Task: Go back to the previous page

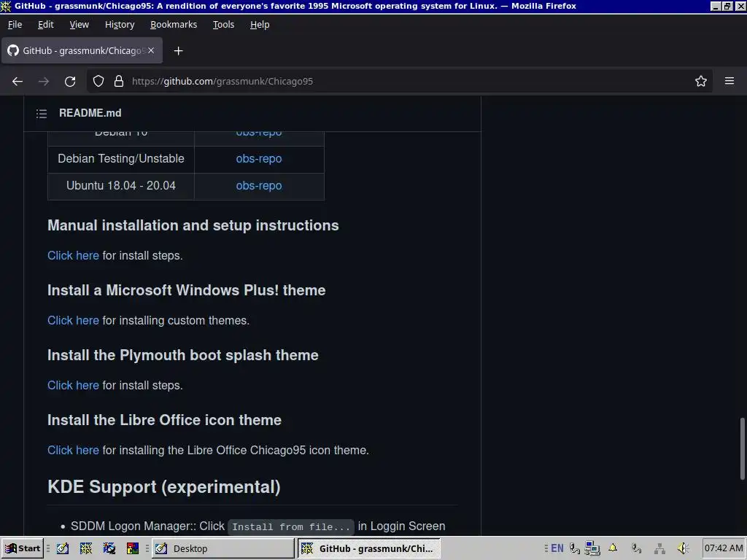Action: pyautogui.click(x=18, y=82)
